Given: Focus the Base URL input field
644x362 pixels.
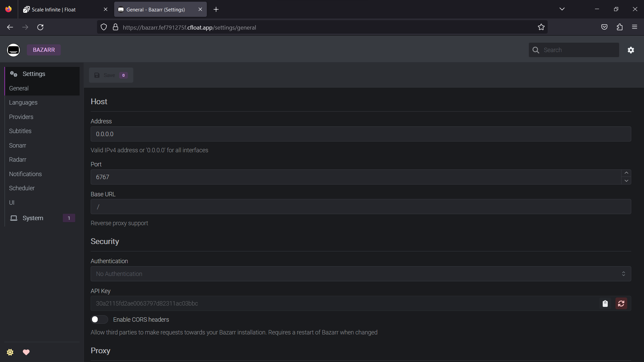Looking at the screenshot, I should point(361,206).
